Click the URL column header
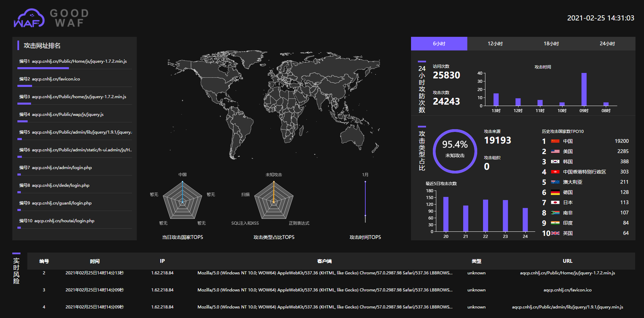The height and width of the screenshot is (318, 644). (x=568, y=261)
